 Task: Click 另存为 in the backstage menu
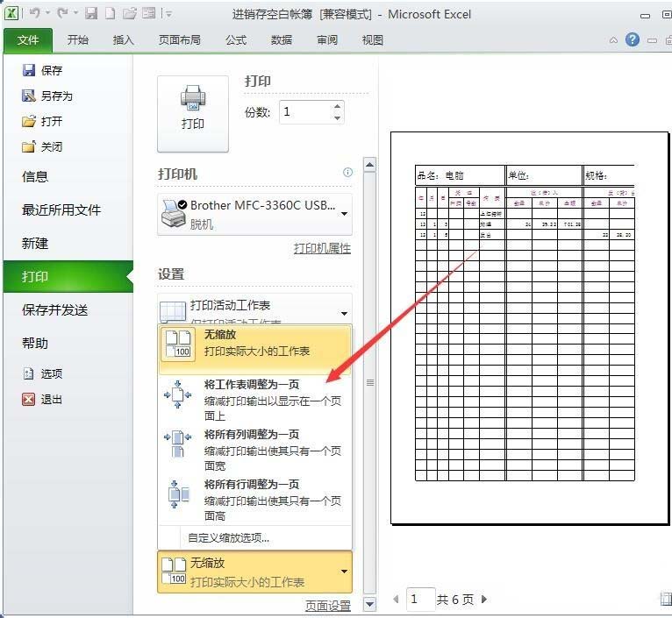point(47,96)
